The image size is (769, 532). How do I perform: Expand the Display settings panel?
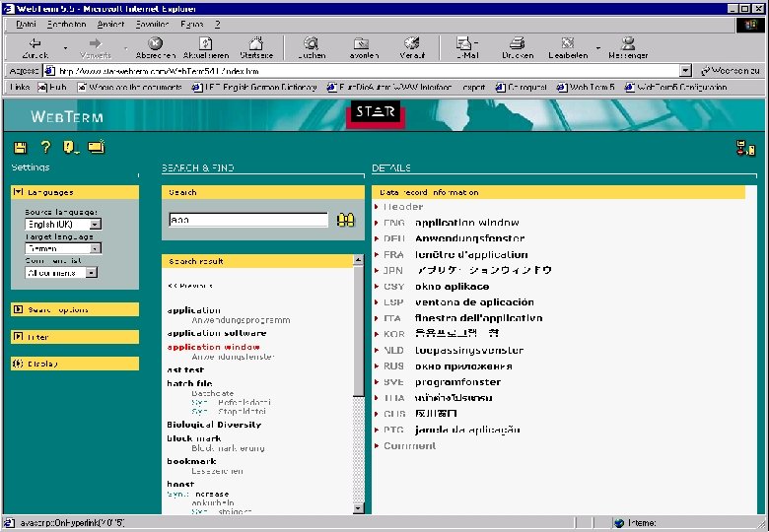point(18,364)
